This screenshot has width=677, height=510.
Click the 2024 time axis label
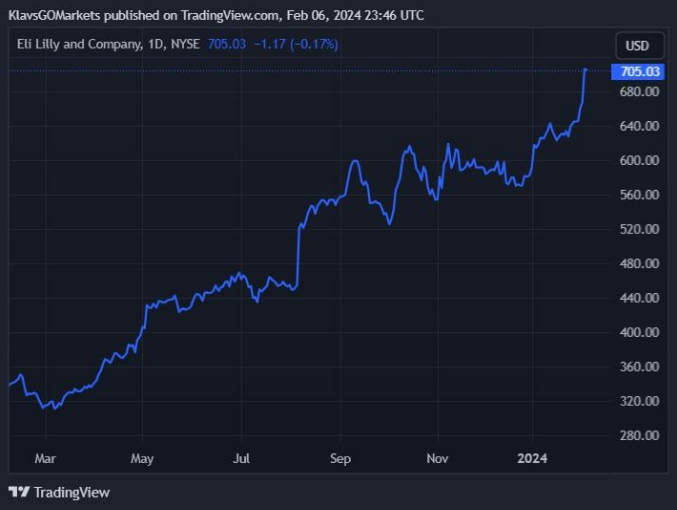(x=532, y=458)
